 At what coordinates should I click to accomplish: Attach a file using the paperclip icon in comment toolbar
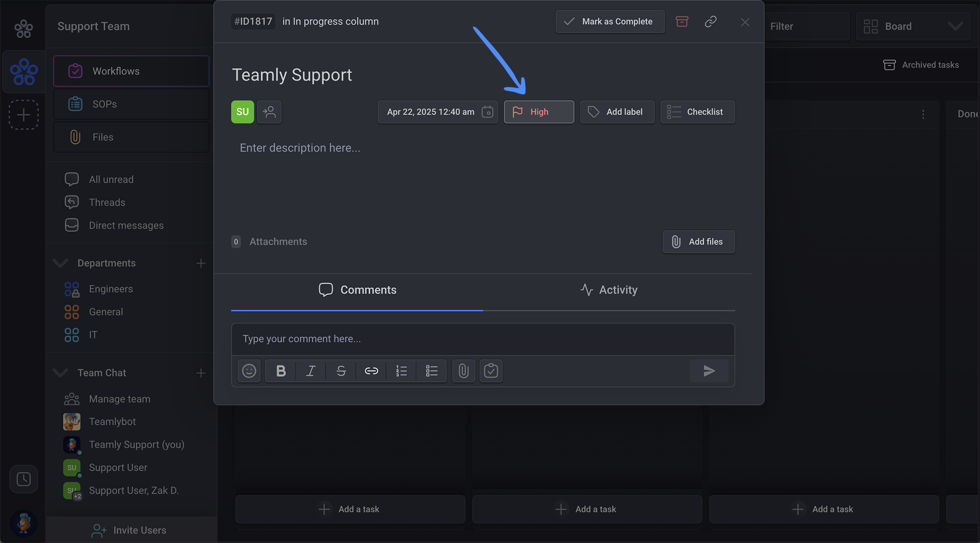click(464, 371)
